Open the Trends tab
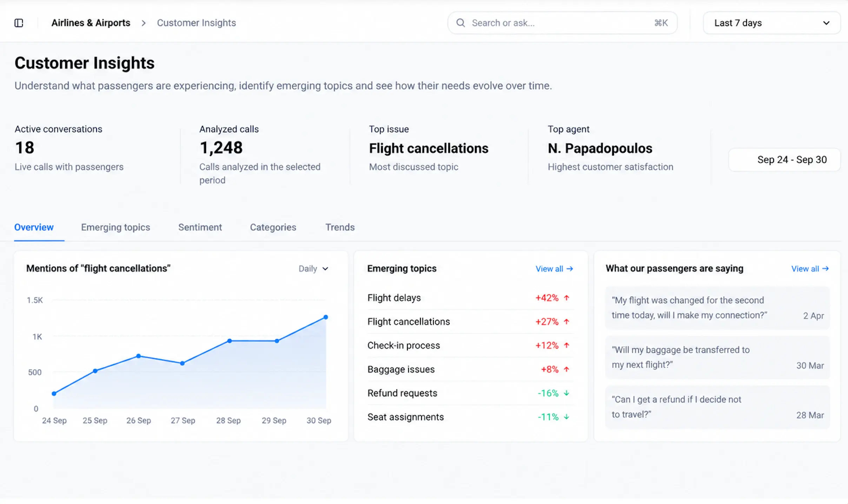The width and height of the screenshot is (848, 504). tap(340, 227)
